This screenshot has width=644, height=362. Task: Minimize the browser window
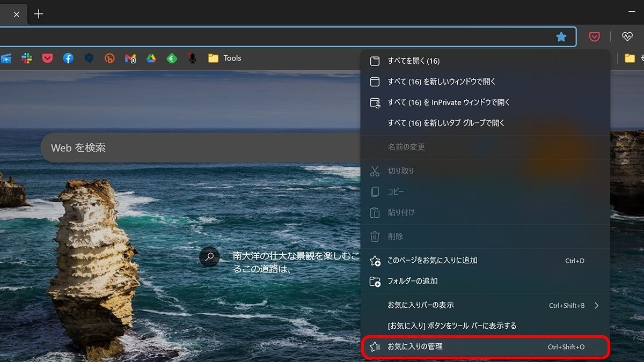click(x=632, y=12)
